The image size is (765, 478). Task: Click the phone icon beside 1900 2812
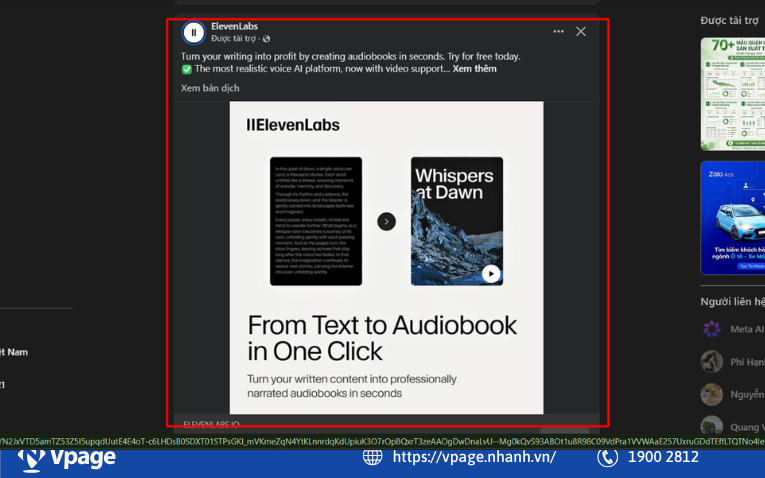(607, 457)
